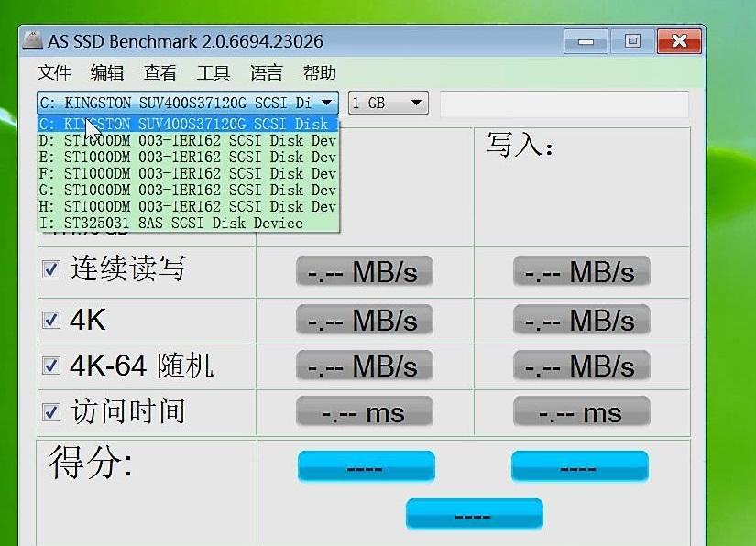Click the write score blue box

point(579,466)
